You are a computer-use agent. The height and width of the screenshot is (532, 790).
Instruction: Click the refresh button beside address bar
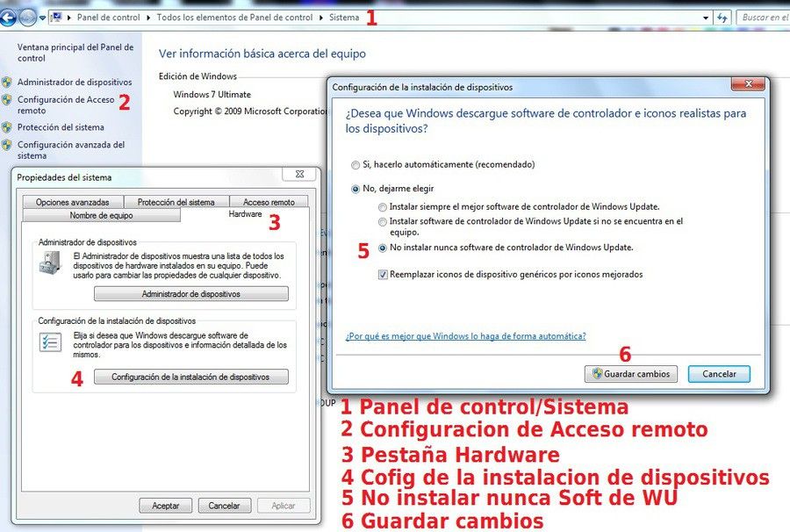pos(722,18)
